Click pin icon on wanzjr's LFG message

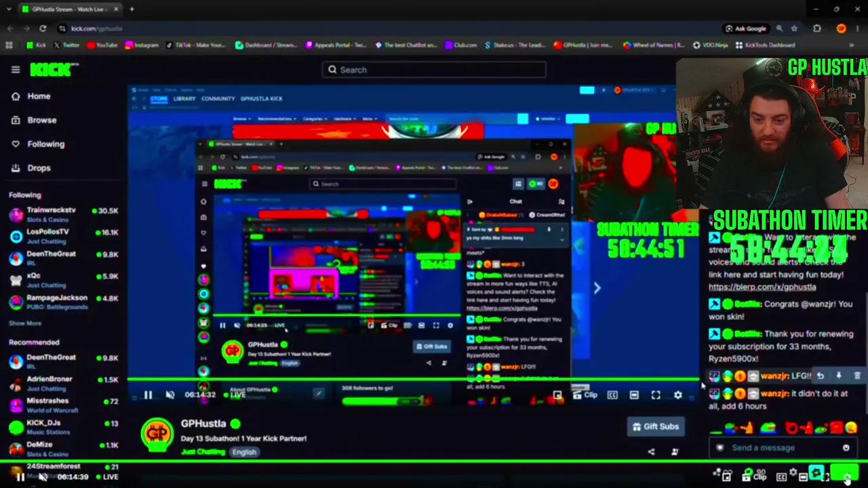[x=839, y=375]
